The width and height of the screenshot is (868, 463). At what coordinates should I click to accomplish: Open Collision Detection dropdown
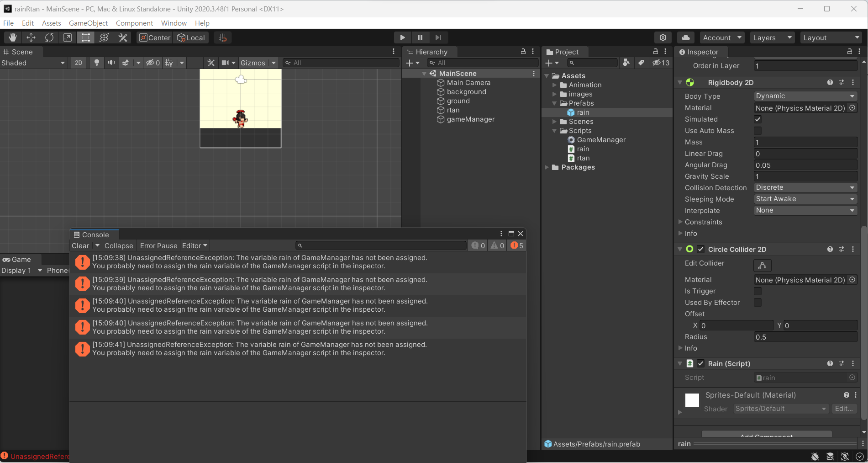pos(805,187)
